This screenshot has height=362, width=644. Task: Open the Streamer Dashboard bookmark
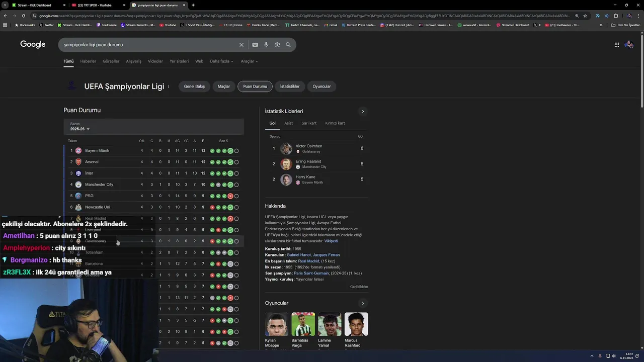click(x=513, y=25)
